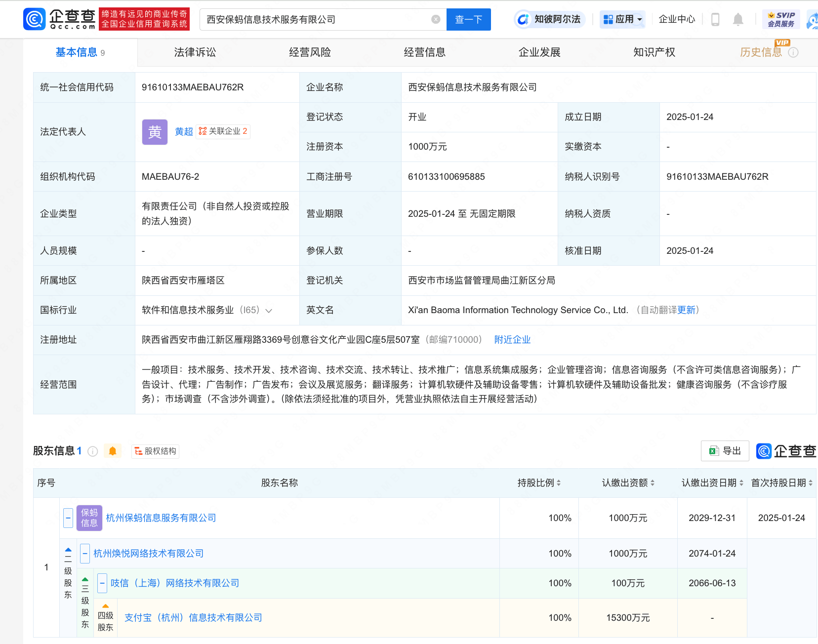This screenshot has height=644, width=818.
Task: Open the 知识产权 tab
Action: [654, 52]
